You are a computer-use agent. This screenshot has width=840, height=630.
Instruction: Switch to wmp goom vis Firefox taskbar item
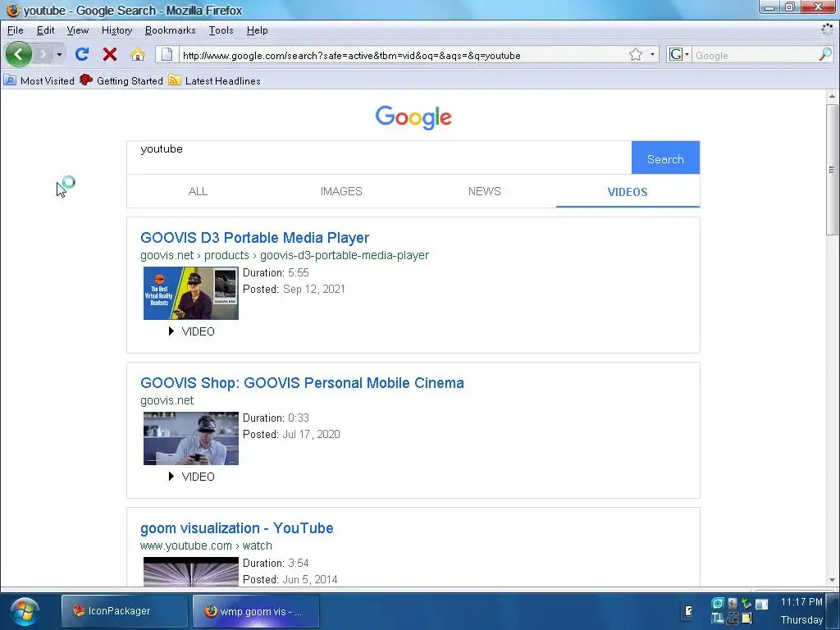click(x=256, y=611)
